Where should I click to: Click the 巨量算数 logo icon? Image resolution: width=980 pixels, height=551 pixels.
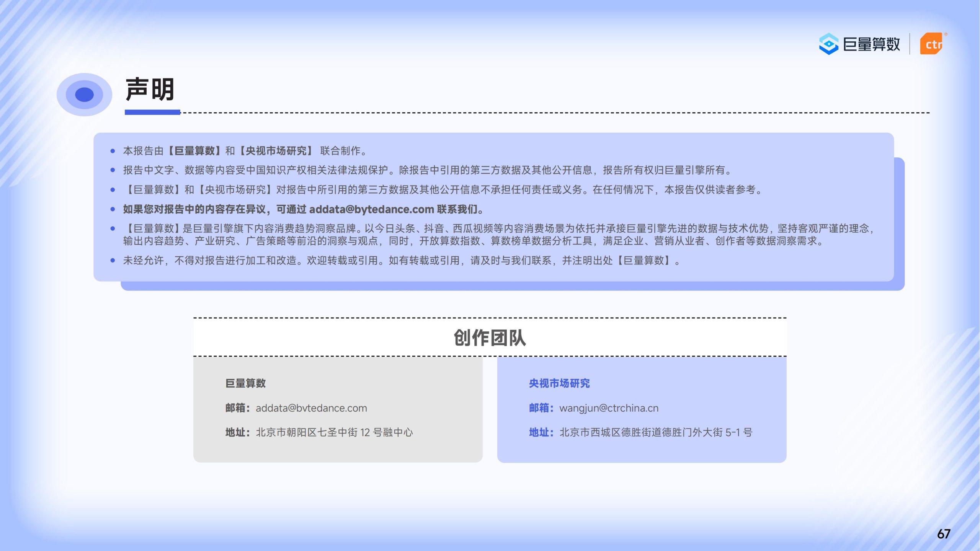(828, 44)
